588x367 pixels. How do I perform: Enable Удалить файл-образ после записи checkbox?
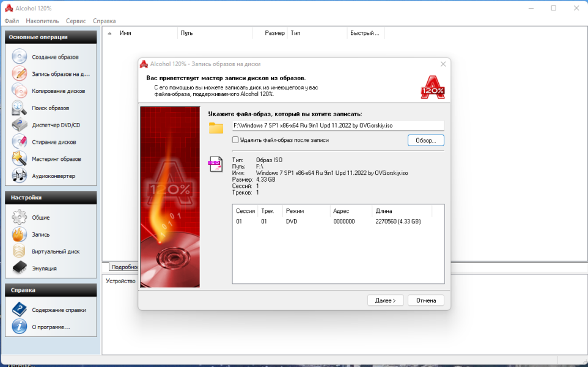(x=235, y=140)
